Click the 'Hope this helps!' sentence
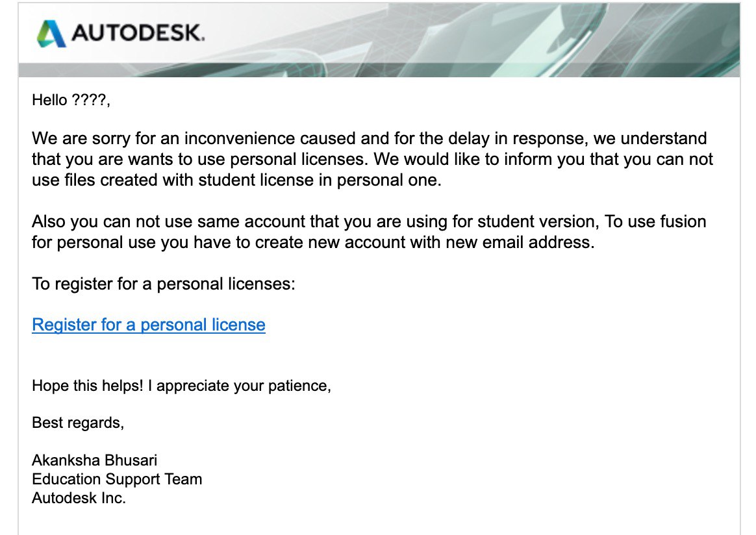Viewport: 756px width, 535px height. coord(87,386)
